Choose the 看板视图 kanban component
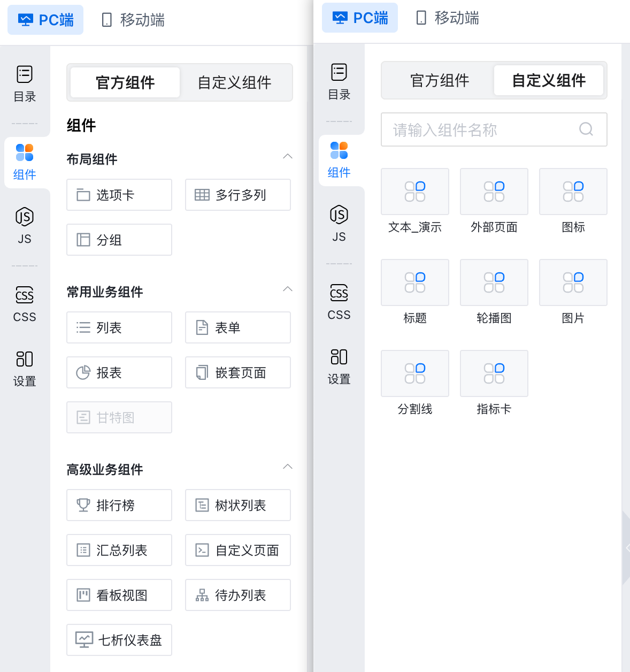630x672 pixels. (119, 595)
